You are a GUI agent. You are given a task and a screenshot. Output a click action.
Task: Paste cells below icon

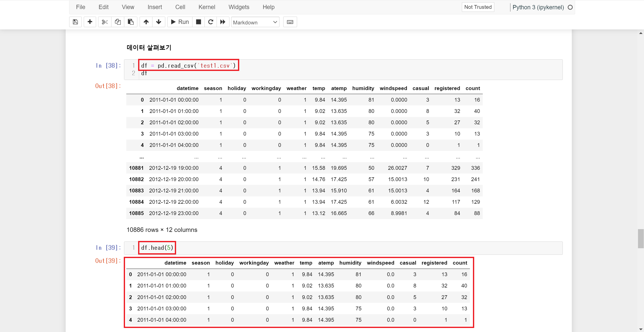click(x=131, y=22)
